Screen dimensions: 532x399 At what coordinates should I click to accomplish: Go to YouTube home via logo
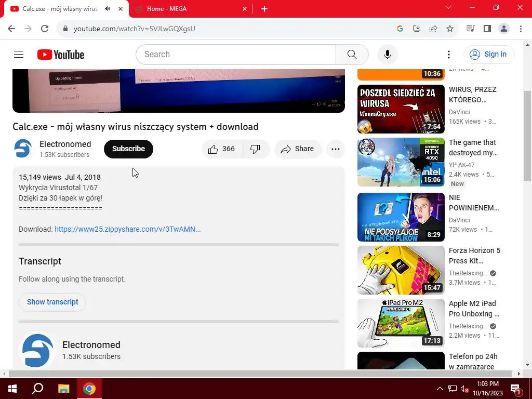(x=61, y=54)
